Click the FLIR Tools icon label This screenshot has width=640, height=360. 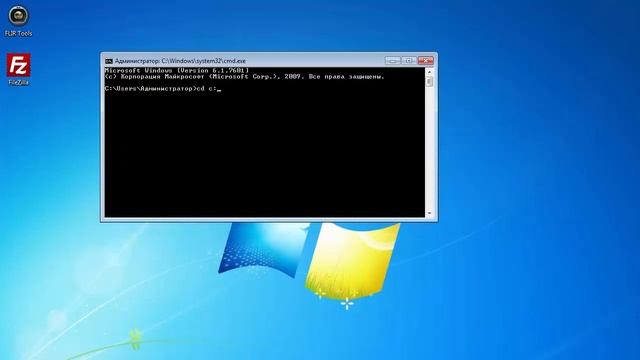18,33
